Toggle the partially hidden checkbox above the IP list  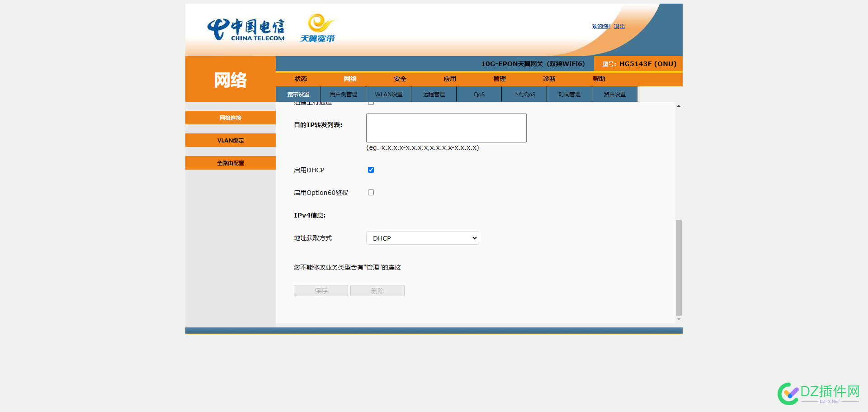[371, 104]
